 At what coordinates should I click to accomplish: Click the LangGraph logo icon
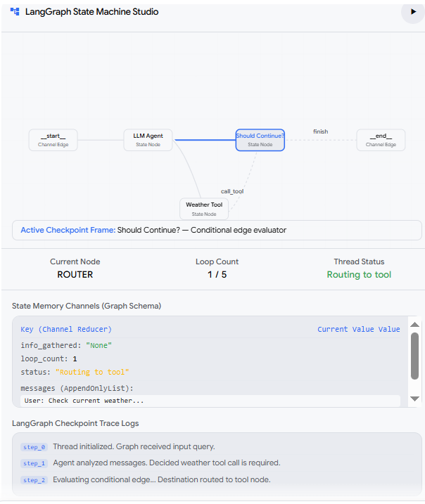coord(15,12)
